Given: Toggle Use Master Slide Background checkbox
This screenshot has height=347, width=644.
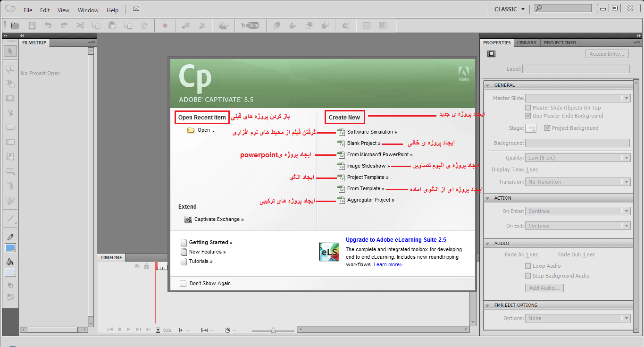Looking at the screenshot, I should click(528, 116).
